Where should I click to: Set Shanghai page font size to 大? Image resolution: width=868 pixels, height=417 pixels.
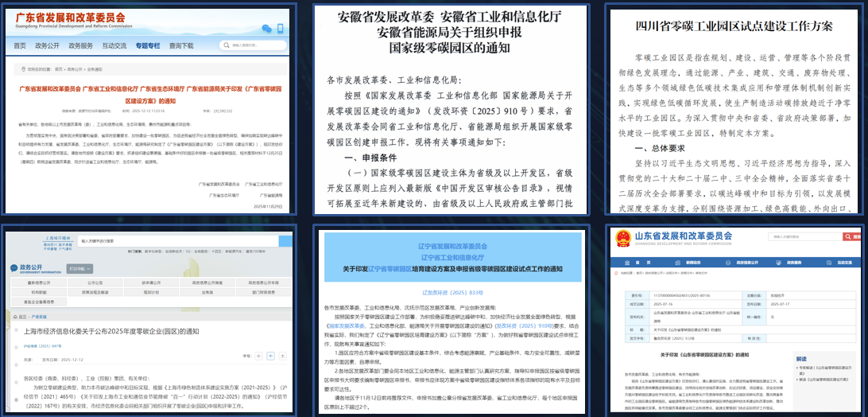point(283,356)
